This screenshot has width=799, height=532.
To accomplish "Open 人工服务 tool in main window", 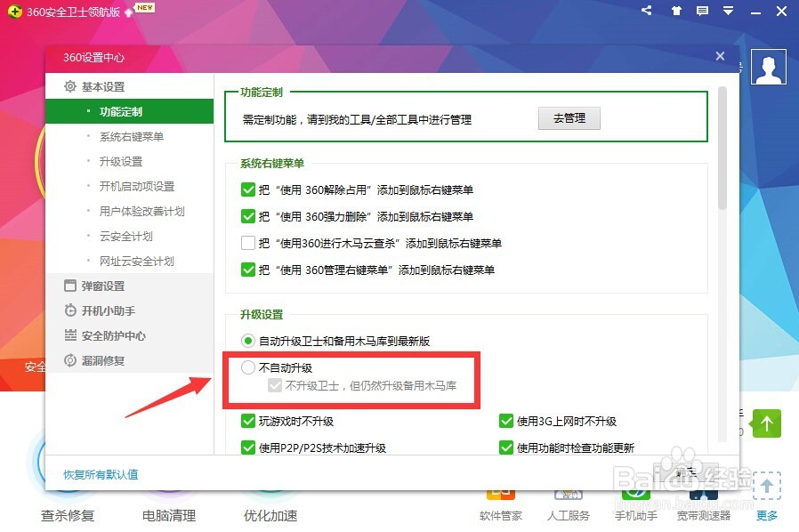I will (x=569, y=504).
